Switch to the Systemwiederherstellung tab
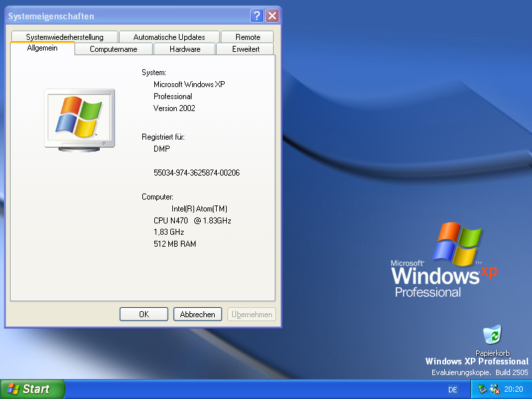 pyautogui.click(x=65, y=37)
